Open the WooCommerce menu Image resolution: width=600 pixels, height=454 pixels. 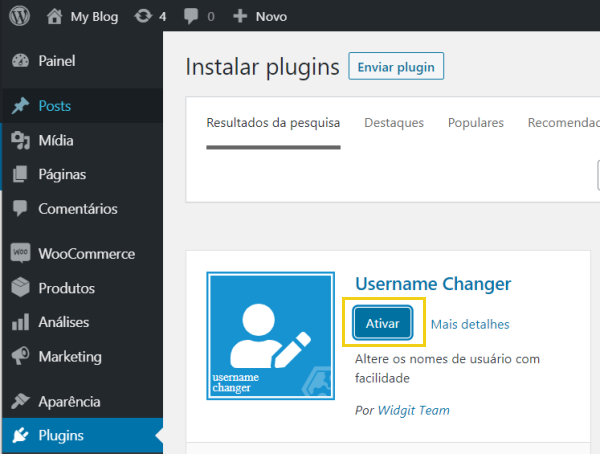(x=86, y=254)
